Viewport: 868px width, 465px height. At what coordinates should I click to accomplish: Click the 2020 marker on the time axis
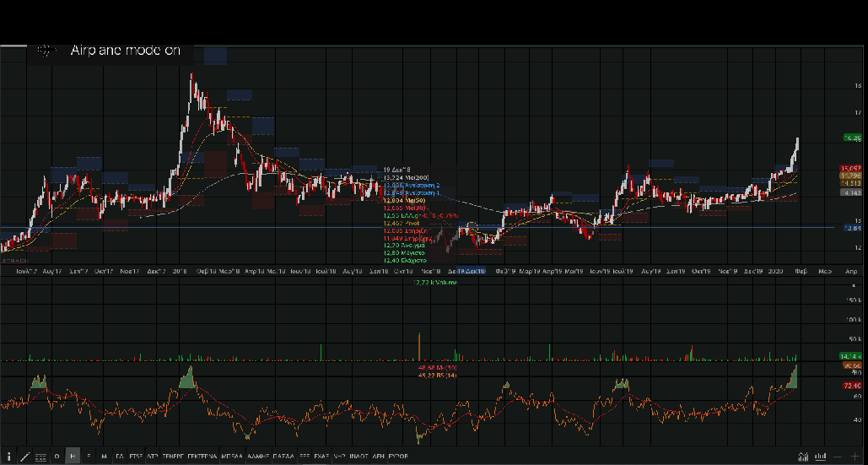pos(775,272)
